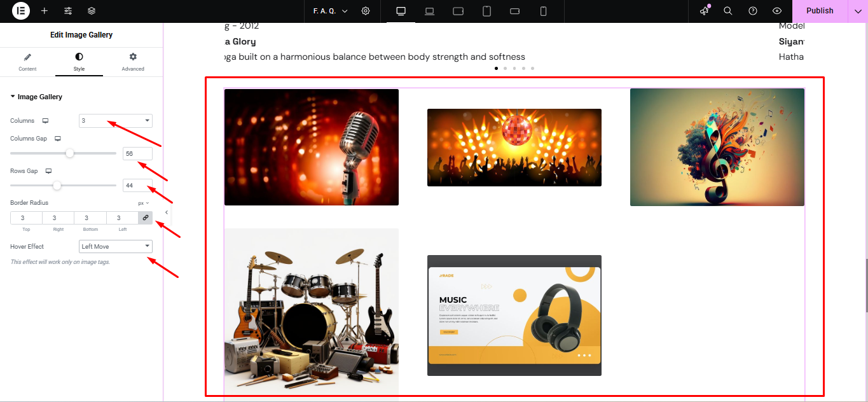Open the F. A. Q. page dropdown
868x402 pixels.
(x=330, y=11)
